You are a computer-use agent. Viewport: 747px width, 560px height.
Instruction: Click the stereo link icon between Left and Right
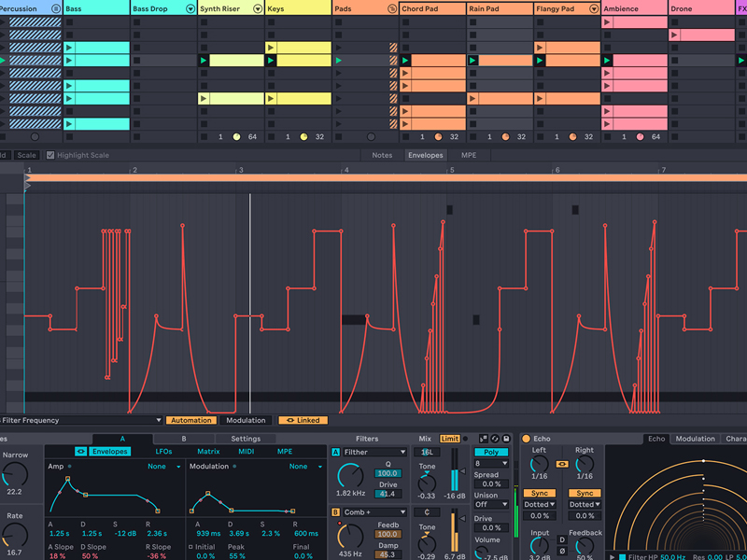click(x=562, y=463)
